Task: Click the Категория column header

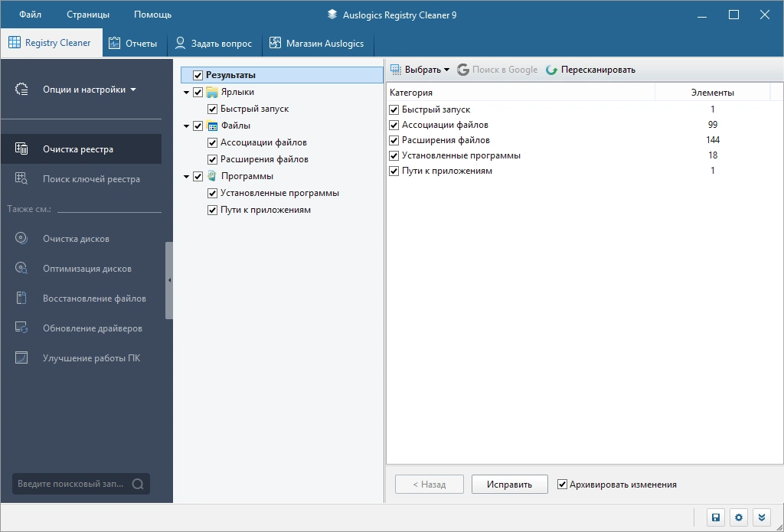Action: [x=521, y=93]
